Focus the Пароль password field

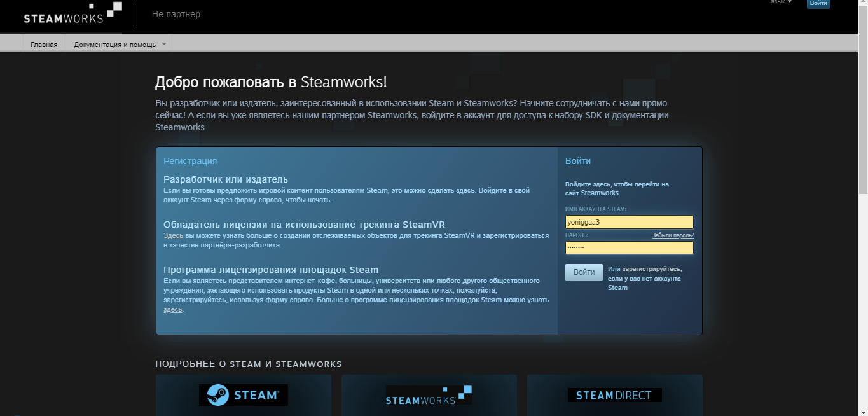pyautogui.click(x=629, y=247)
